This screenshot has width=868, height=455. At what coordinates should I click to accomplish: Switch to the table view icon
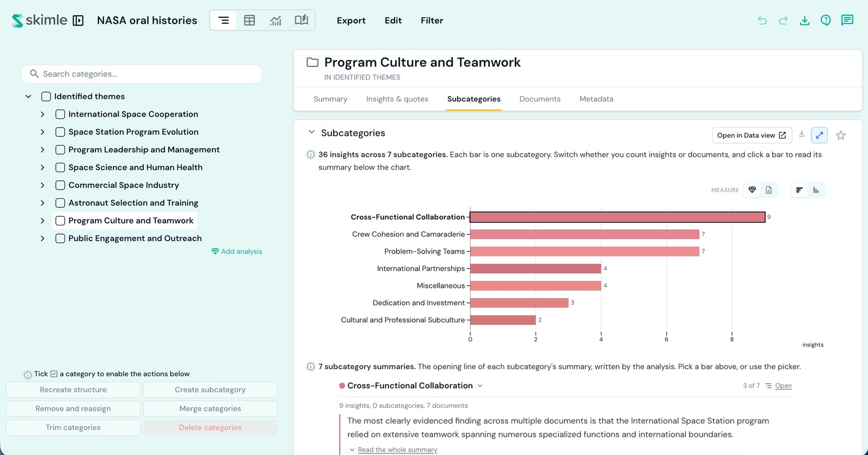pos(250,21)
